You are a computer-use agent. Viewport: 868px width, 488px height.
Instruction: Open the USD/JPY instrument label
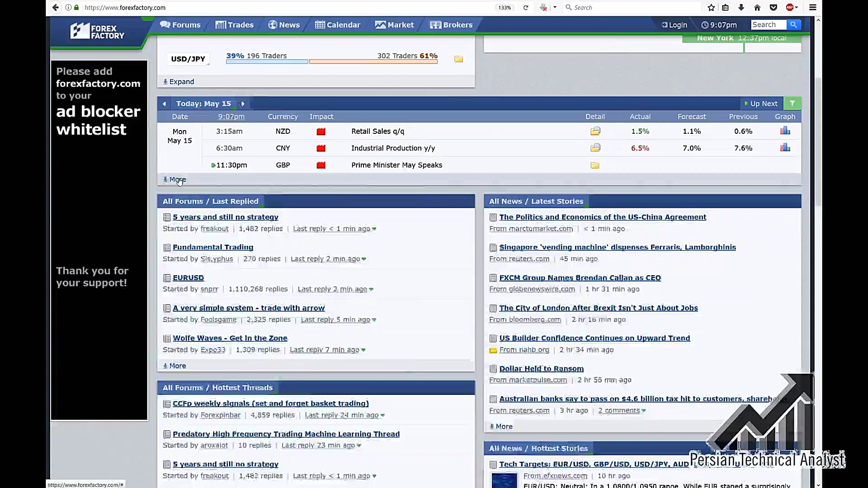coord(188,59)
